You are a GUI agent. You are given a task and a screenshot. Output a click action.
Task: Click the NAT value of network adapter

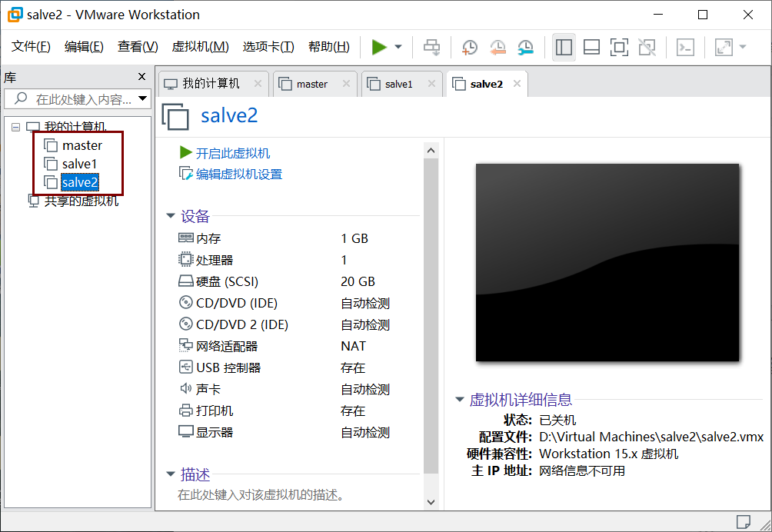pyautogui.click(x=353, y=347)
